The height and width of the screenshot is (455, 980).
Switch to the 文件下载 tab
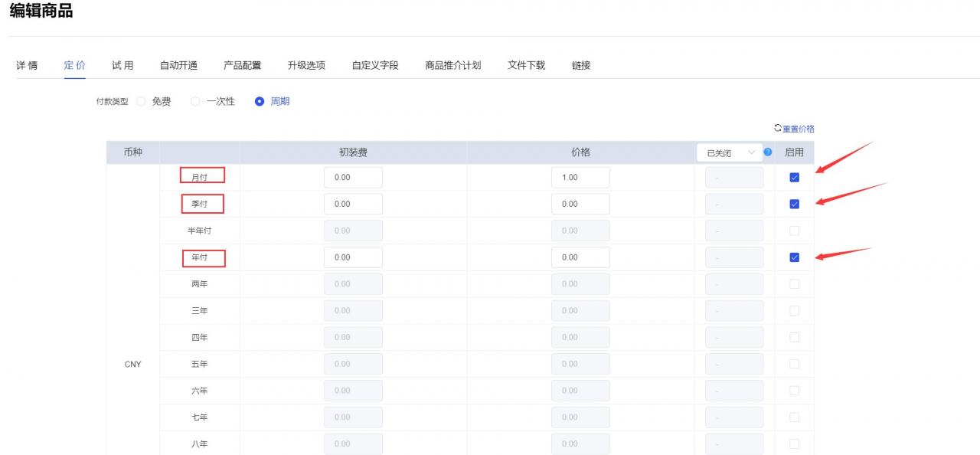point(526,65)
